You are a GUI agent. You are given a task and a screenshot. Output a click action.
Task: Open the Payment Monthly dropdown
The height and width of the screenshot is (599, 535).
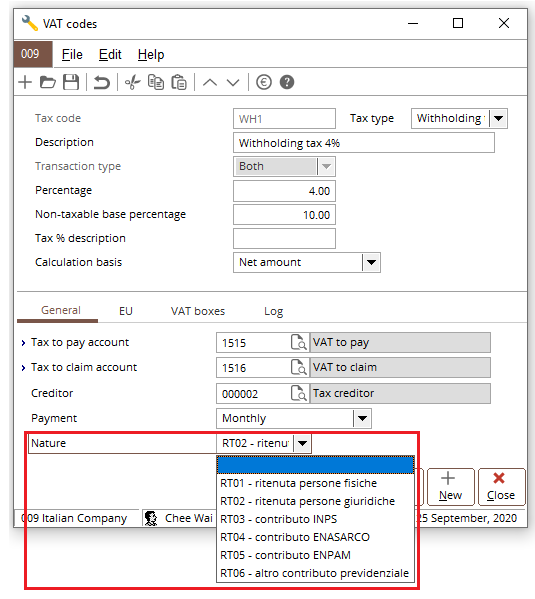362,418
